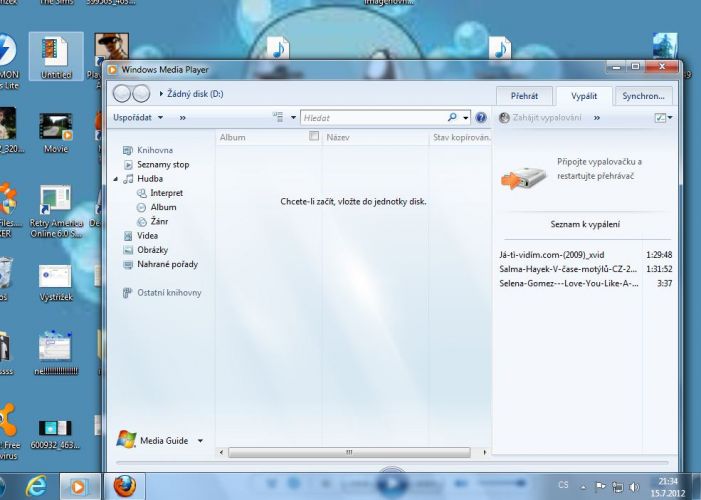Select the Untitled desktop icon
Viewport: 701px width, 500px height.
pyautogui.click(x=56, y=57)
